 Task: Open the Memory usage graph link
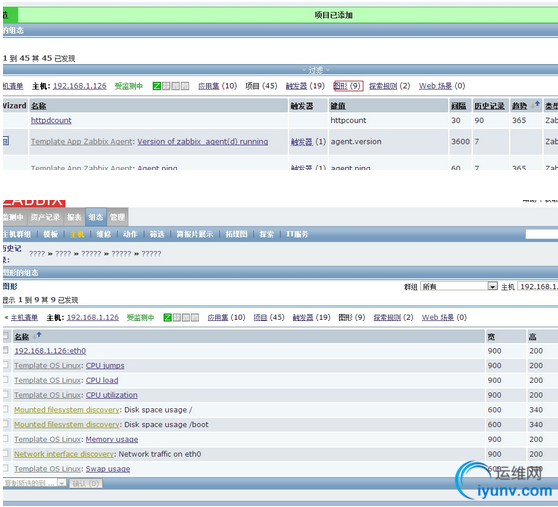pos(112,439)
